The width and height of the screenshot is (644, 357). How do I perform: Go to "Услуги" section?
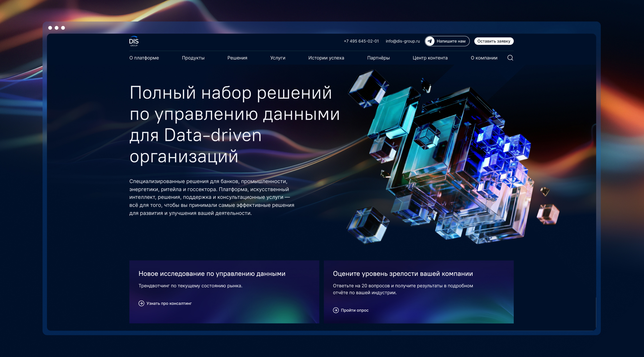pos(278,58)
